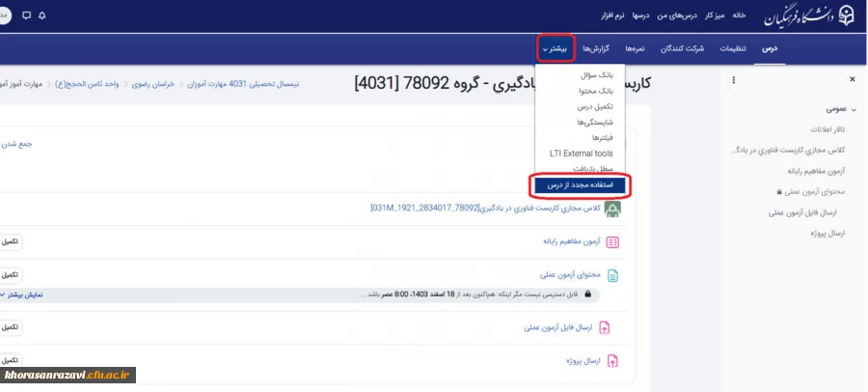This screenshot has height=392, width=868.
Task: Open the three-dot menu in course index
Action: pyautogui.click(x=734, y=80)
